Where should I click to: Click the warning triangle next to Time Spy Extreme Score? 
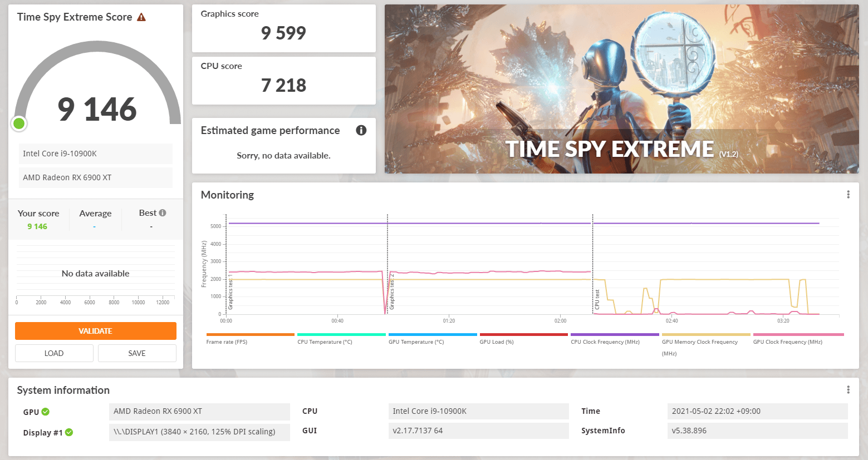[141, 17]
